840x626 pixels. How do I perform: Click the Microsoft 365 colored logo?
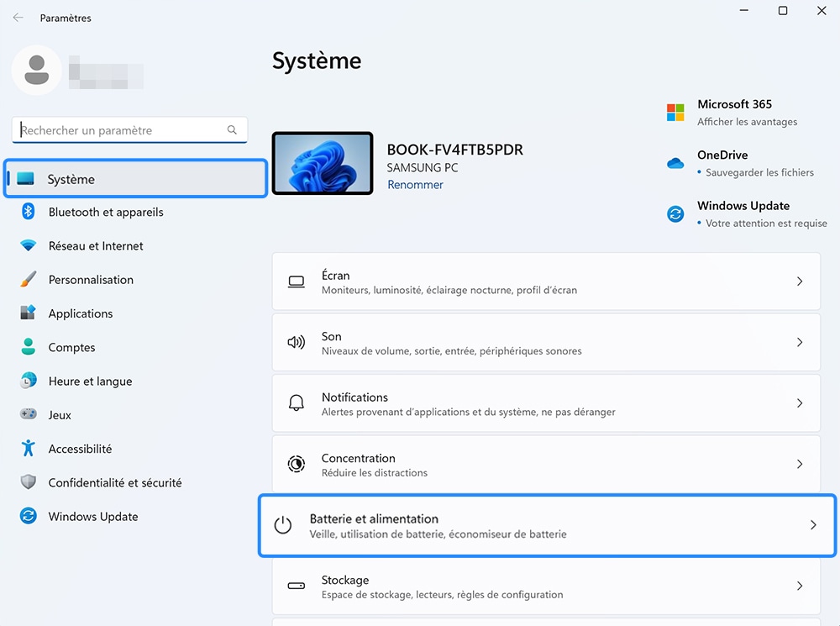(675, 113)
